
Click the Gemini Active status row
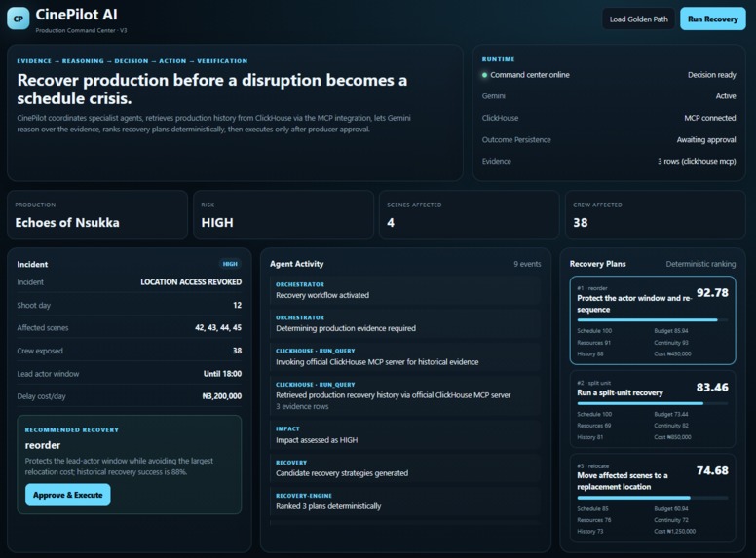tap(609, 96)
